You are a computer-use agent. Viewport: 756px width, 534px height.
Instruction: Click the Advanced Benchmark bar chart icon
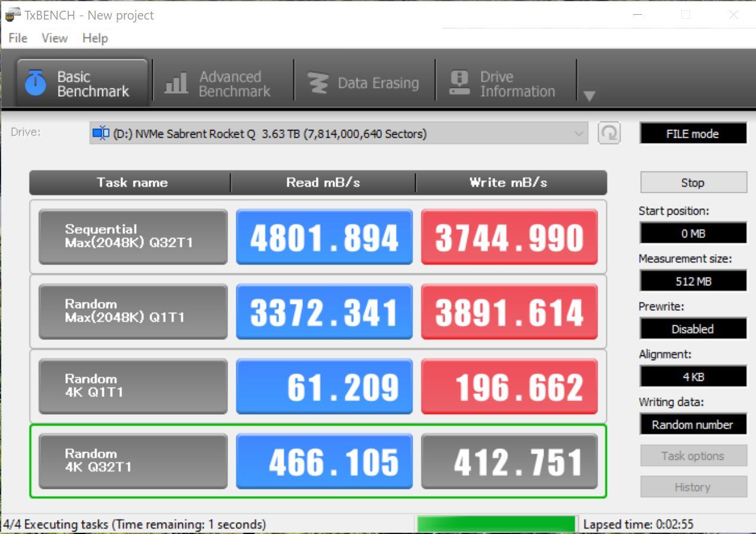(176, 84)
